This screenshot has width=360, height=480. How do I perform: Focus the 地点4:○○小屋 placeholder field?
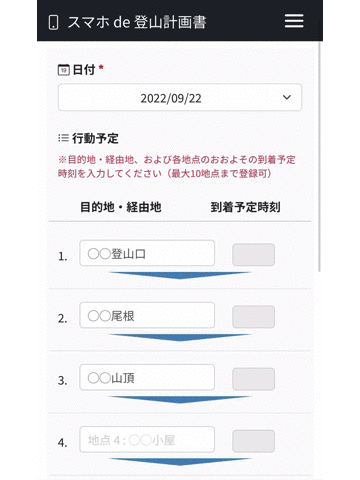click(147, 440)
